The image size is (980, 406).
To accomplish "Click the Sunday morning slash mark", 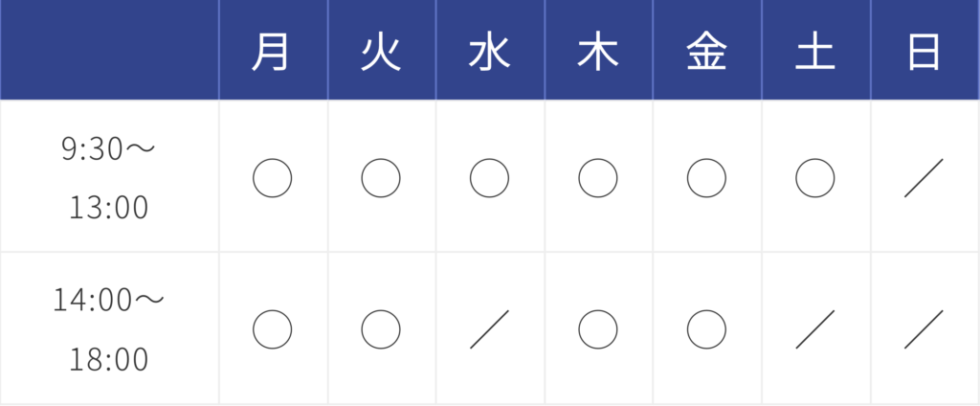I will [924, 178].
